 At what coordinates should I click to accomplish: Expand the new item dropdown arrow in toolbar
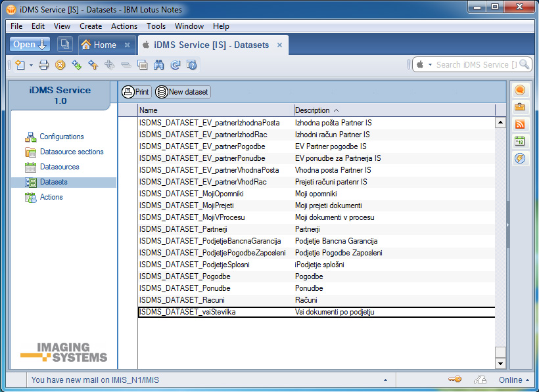click(x=30, y=65)
